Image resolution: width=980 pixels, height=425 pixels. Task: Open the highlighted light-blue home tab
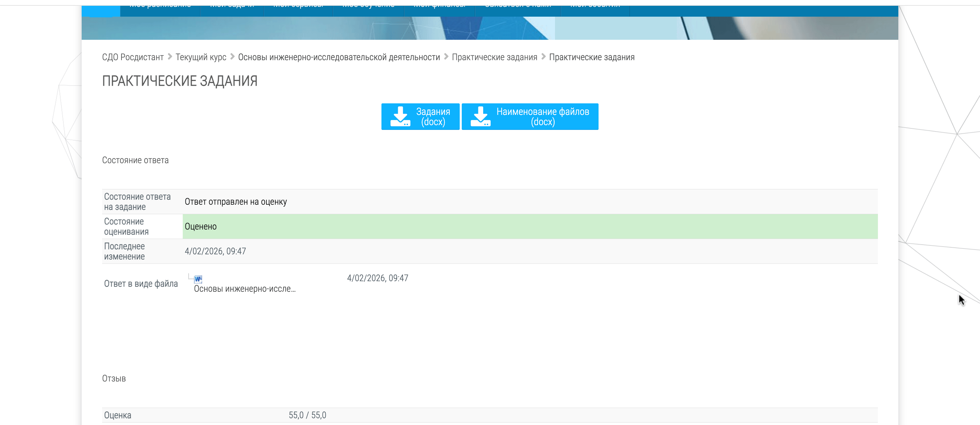101,11
